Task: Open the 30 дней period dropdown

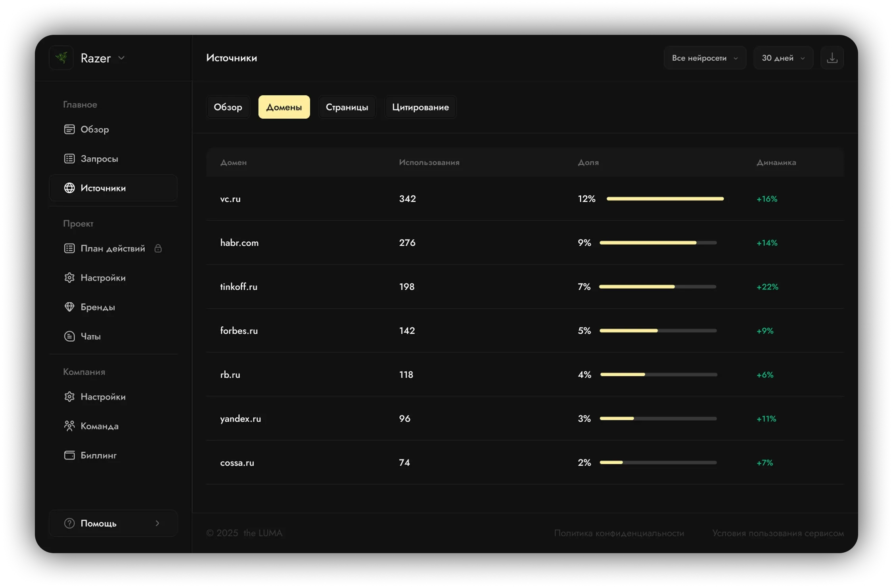Action: pyautogui.click(x=783, y=58)
